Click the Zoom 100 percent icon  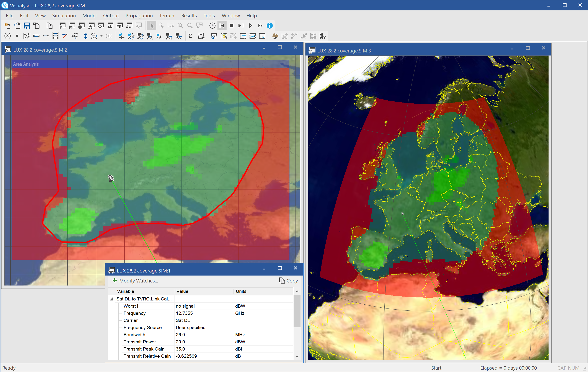(199, 26)
